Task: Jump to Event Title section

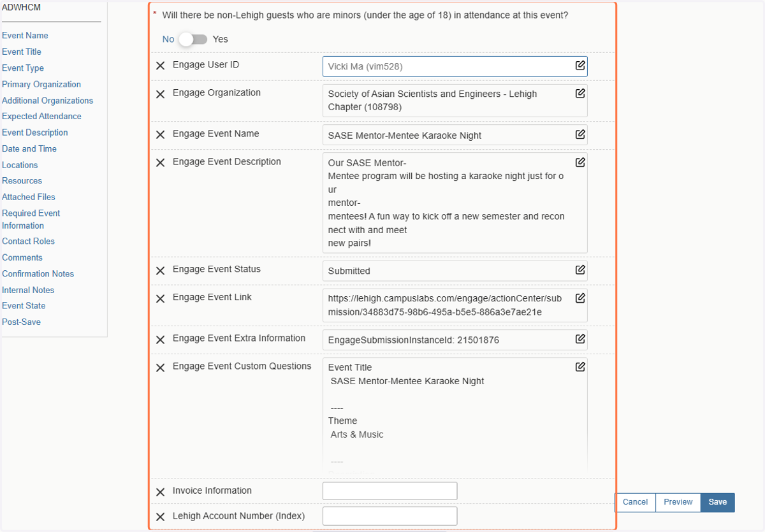Action: coord(22,52)
